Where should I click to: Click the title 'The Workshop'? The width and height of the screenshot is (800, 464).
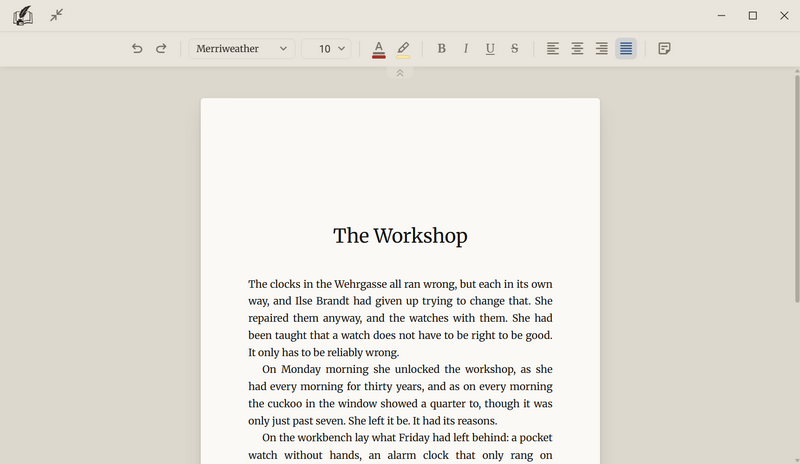point(400,236)
